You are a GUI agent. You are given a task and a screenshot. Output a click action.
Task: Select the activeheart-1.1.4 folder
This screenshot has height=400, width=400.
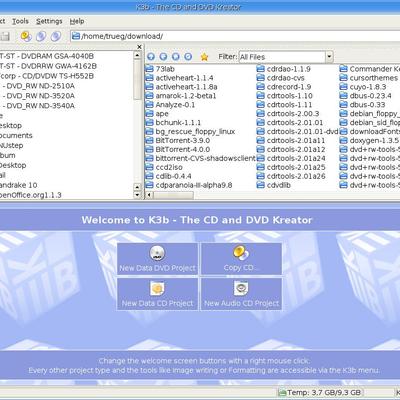tap(179, 78)
